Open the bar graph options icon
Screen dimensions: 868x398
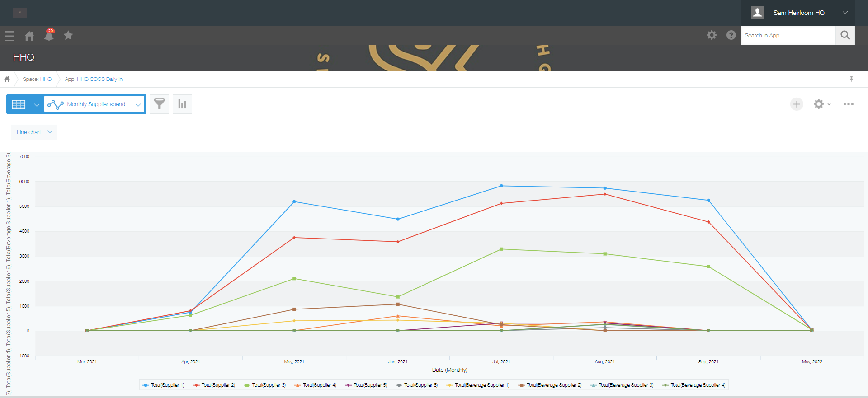click(182, 104)
